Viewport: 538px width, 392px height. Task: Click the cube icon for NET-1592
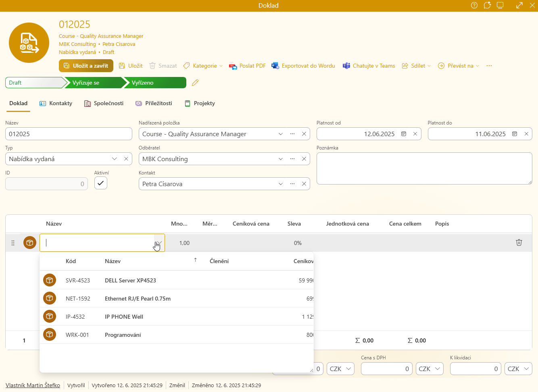[50, 298]
